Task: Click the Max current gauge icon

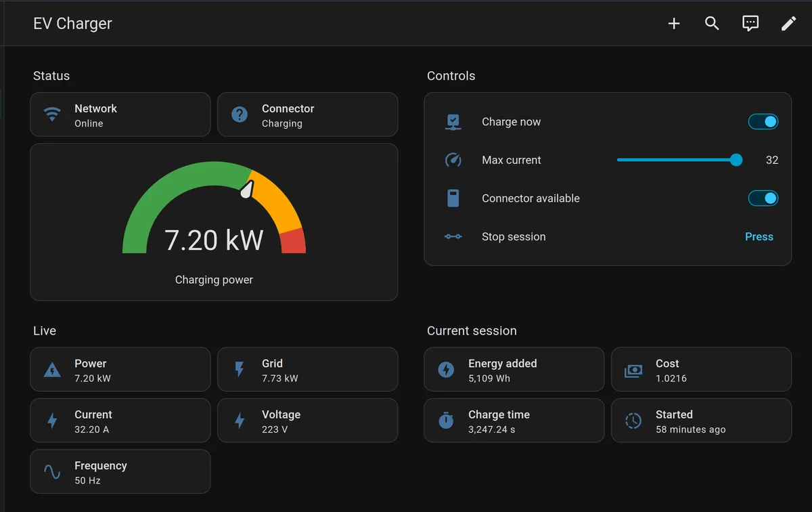Action: point(453,161)
